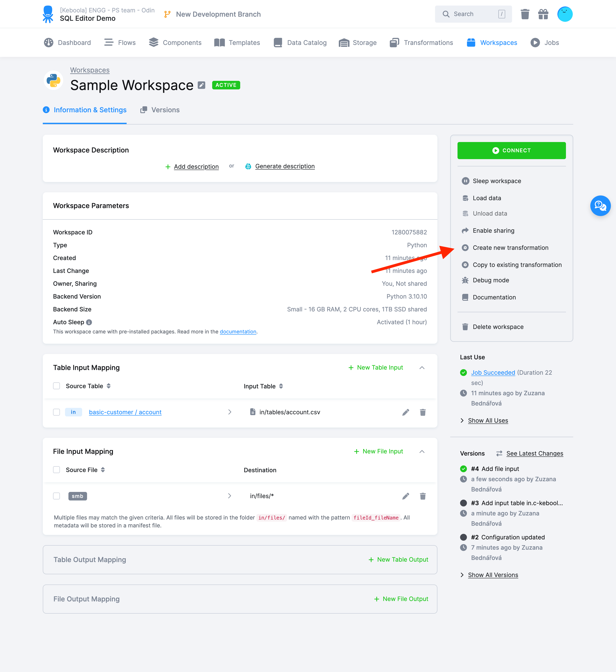This screenshot has height=672, width=616.
Task: Open the Job Succeeded link
Action: [493, 372]
